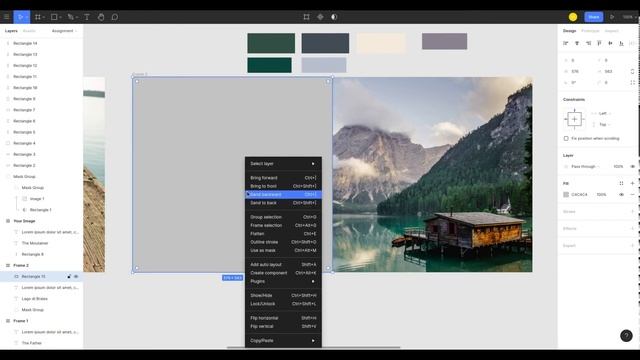
Task: Choose Send to back from context menu
Action: pyautogui.click(x=283, y=203)
